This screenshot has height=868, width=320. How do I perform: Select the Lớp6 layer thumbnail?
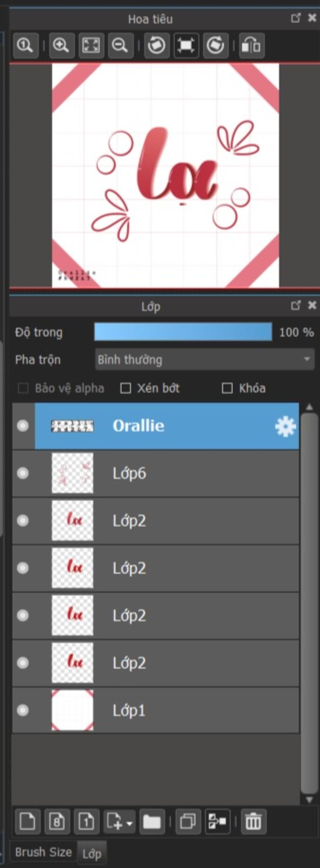[72, 473]
